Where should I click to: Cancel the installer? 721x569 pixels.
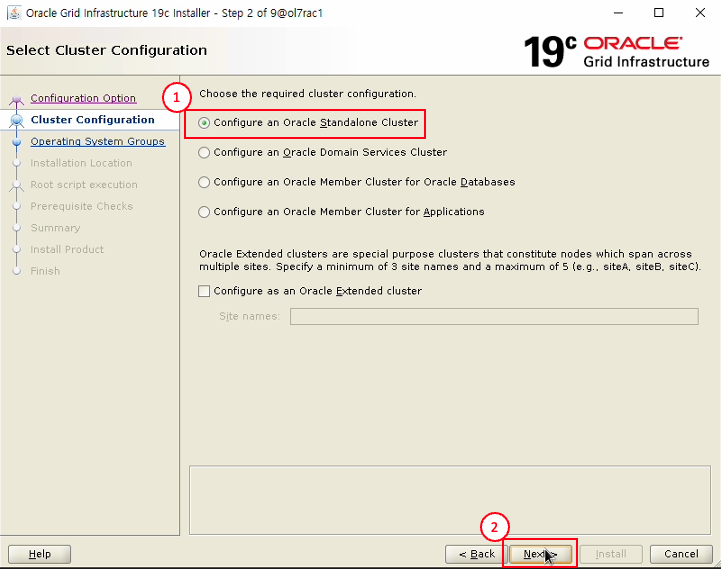681,554
